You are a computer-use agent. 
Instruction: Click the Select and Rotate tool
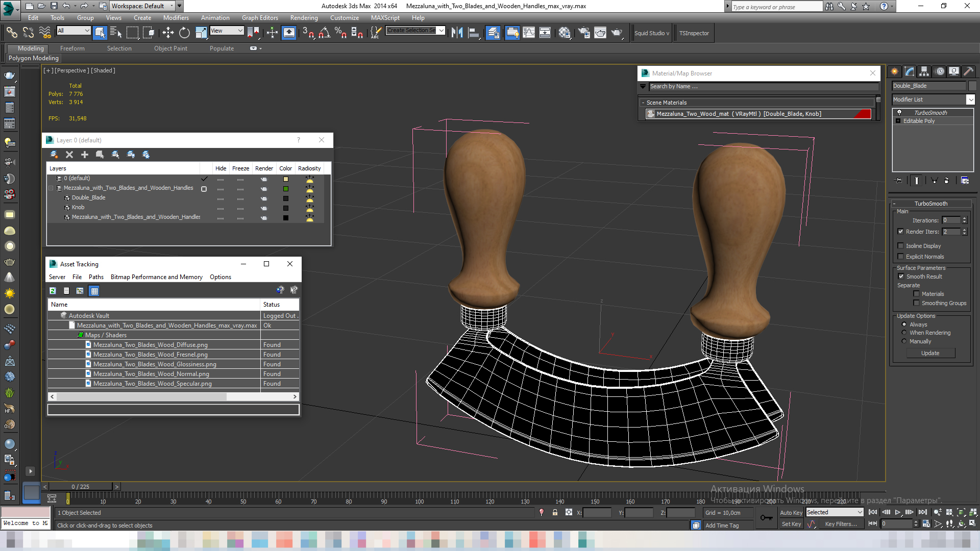click(184, 33)
